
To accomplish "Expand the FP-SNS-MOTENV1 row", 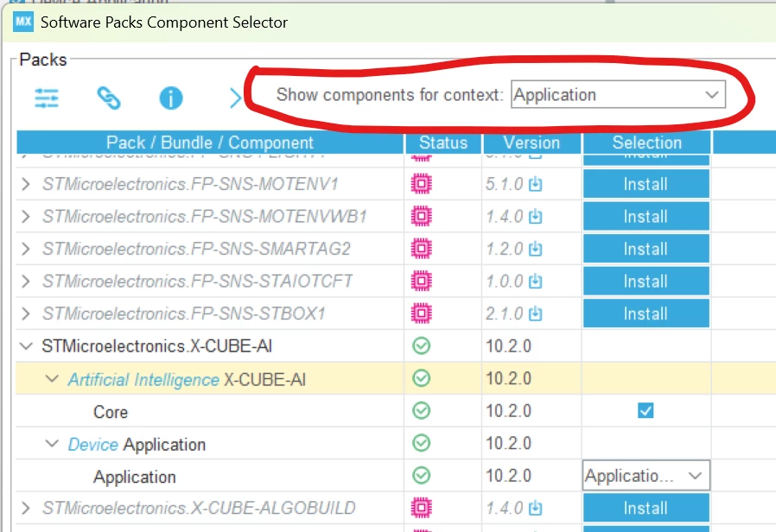I will (x=26, y=184).
